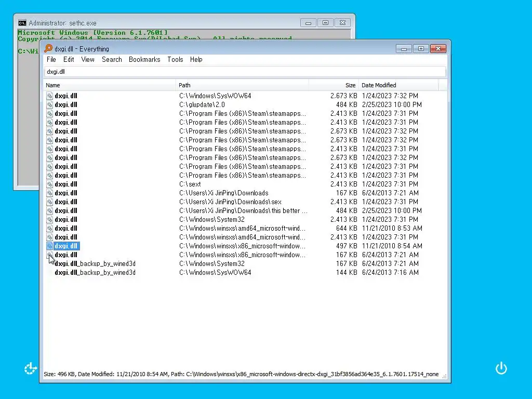This screenshot has width=532, height=399.
Task: Click file icon of the C:\Windows\SysWOW64 dxgi.dll row
Action: coord(49,96)
